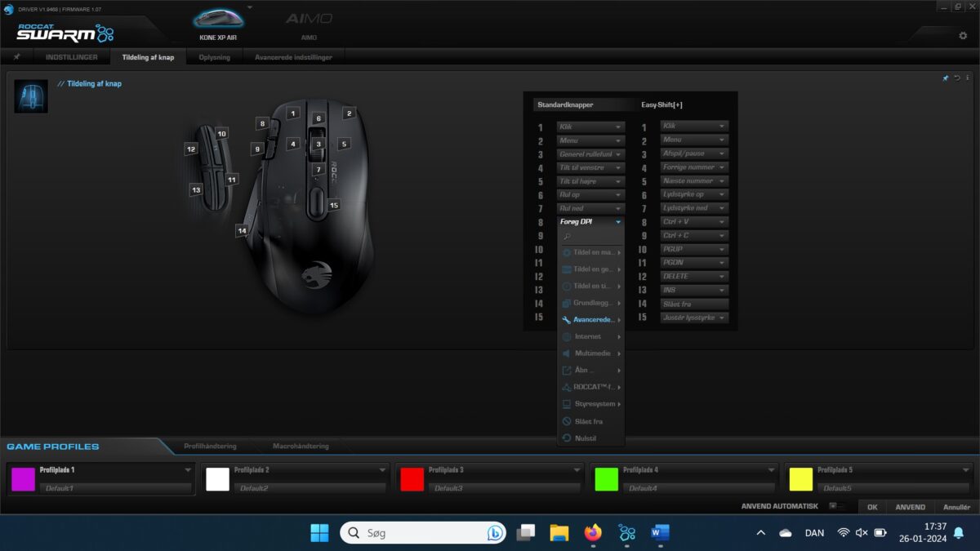Select mouse button marker 2
The image size is (980, 551).
point(349,113)
